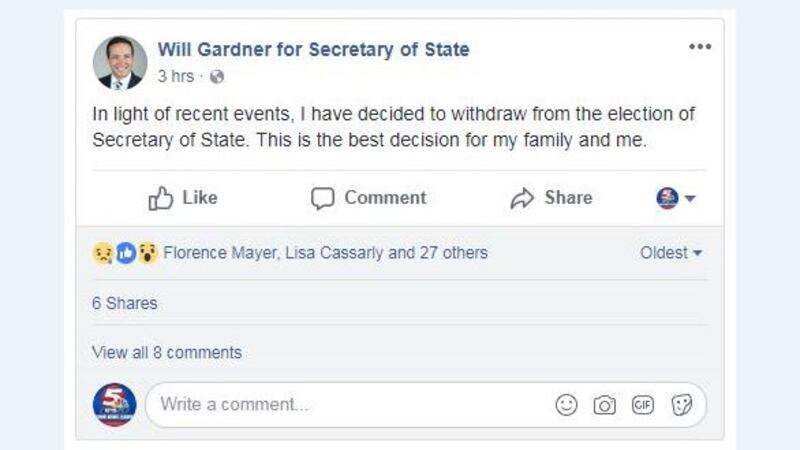The height and width of the screenshot is (450, 800).
Task: Click the globe public privacy icon
Action: [x=217, y=77]
